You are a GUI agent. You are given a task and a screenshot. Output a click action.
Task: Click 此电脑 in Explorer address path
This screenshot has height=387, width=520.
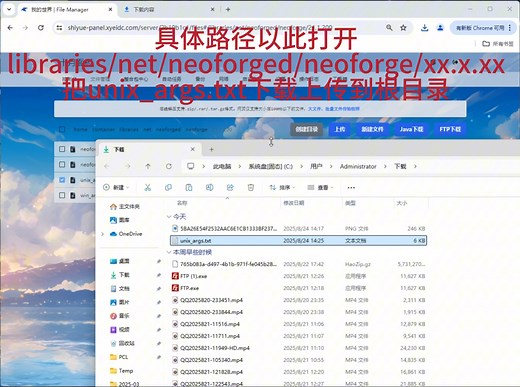(222, 166)
